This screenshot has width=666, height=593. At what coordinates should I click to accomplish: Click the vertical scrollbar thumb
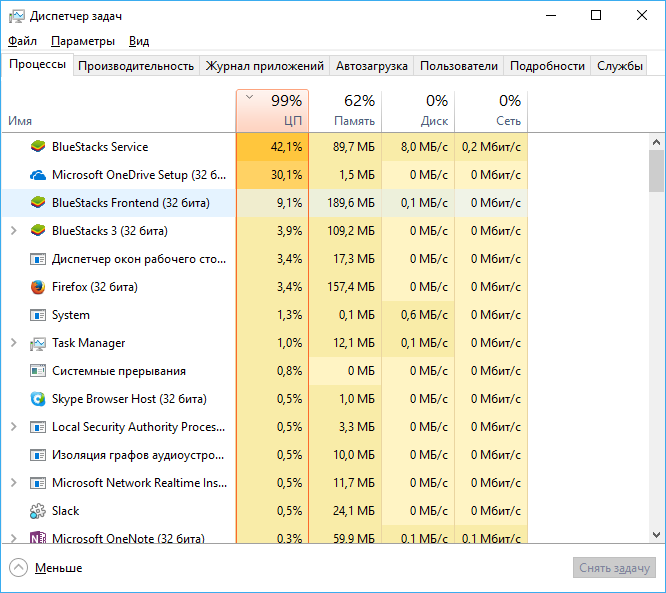pyautogui.click(x=656, y=171)
